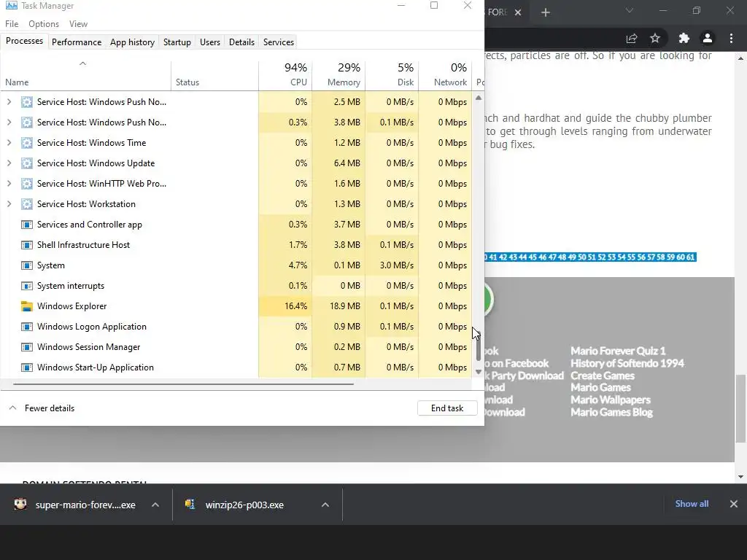The width and height of the screenshot is (747, 560).
Task: Open History of Softendo 1994 link
Action: 627,363
